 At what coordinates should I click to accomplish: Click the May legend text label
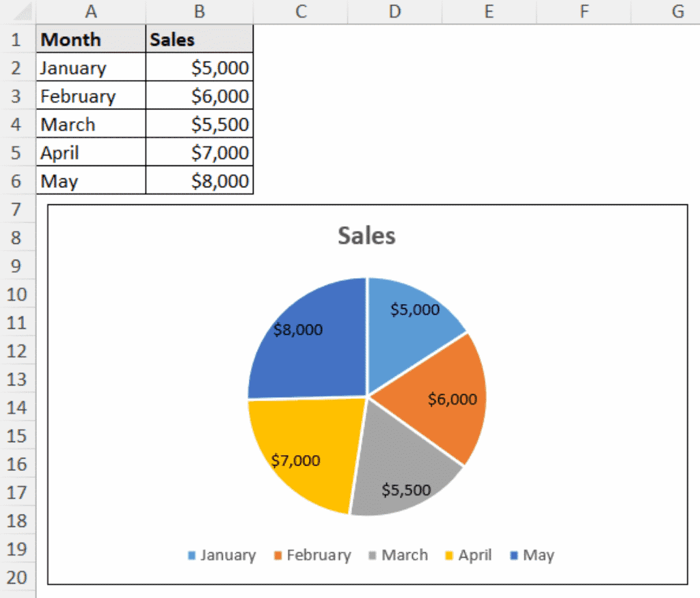click(540, 555)
